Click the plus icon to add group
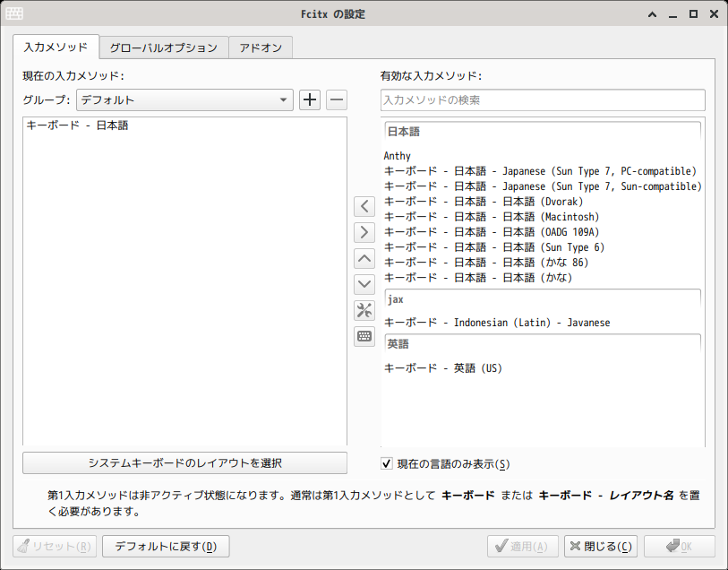The height and width of the screenshot is (570, 728). click(310, 99)
